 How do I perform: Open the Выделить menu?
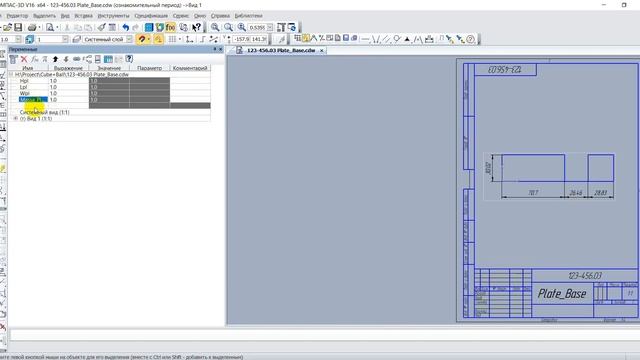point(44,16)
